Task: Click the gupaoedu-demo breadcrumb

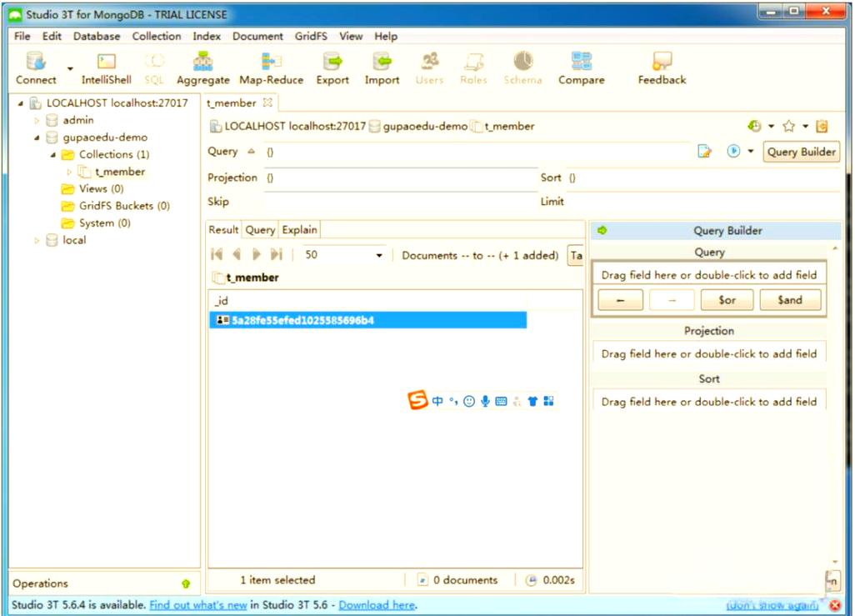Action: pos(425,127)
